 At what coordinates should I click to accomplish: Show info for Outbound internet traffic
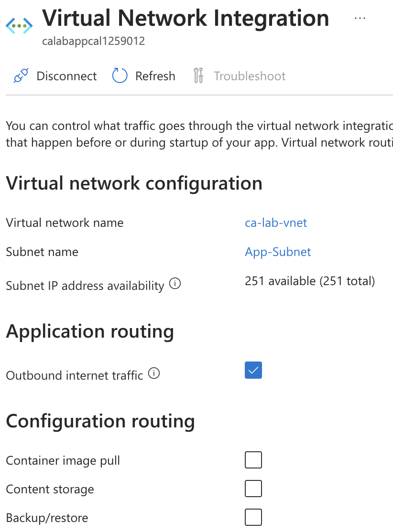pos(154,374)
